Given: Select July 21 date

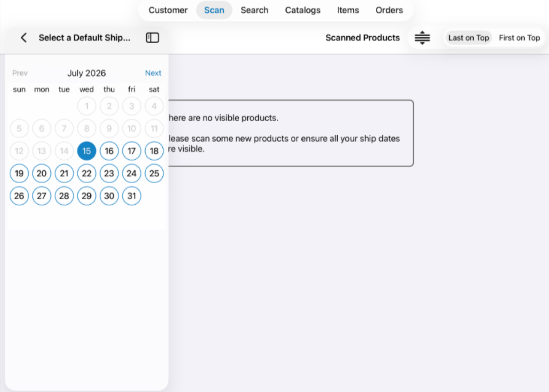Looking at the screenshot, I should [64, 173].
